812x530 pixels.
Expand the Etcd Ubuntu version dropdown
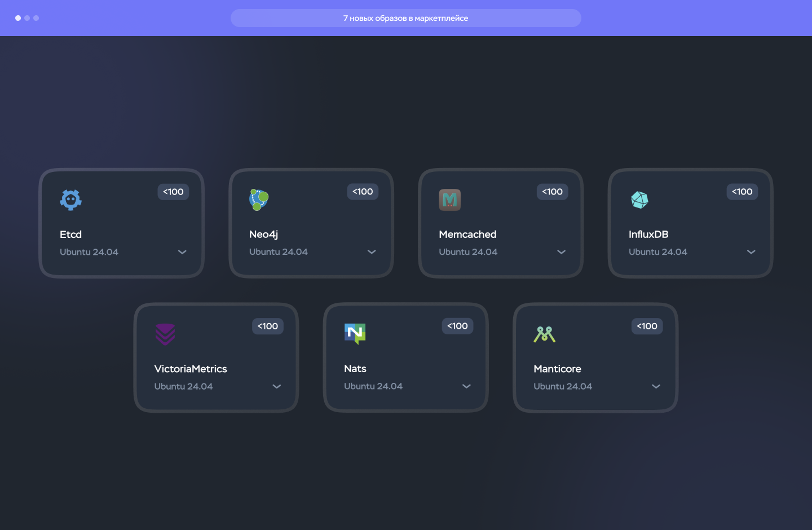182,252
